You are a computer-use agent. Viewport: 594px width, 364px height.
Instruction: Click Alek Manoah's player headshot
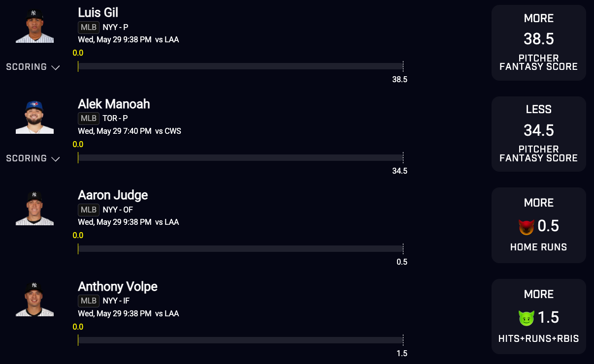click(x=34, y=117)
